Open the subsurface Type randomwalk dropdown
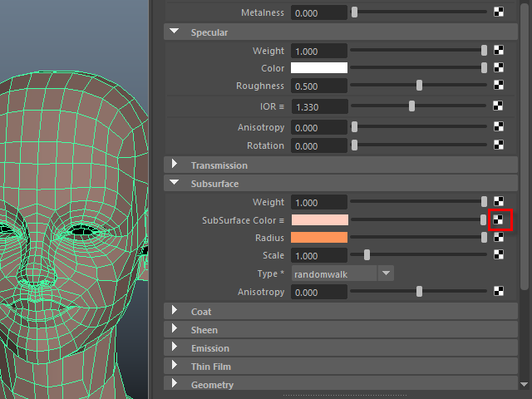Image resolution: width=532 pixels, height=399 pixels. [x=342, y=273]
